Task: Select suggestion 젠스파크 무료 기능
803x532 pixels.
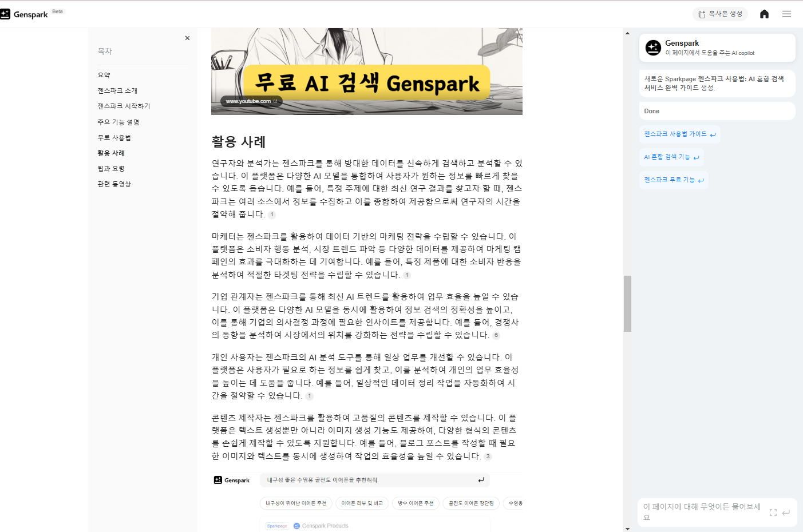Action: point(674,180)
